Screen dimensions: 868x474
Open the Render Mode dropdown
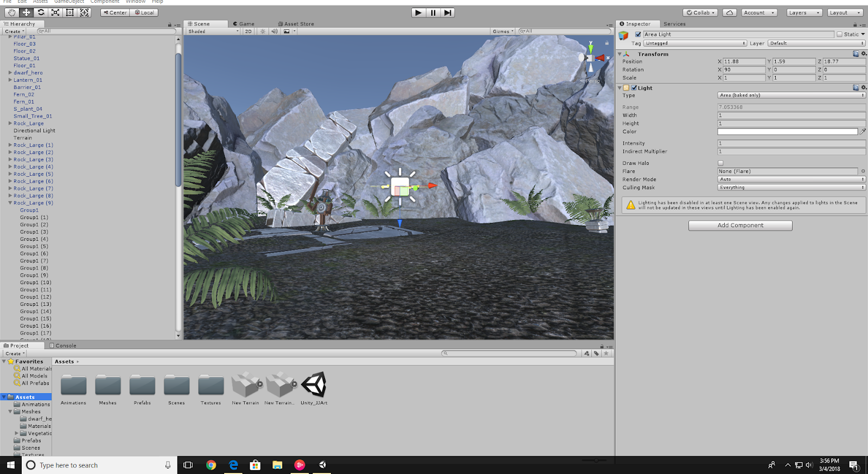tap(792, 179)
